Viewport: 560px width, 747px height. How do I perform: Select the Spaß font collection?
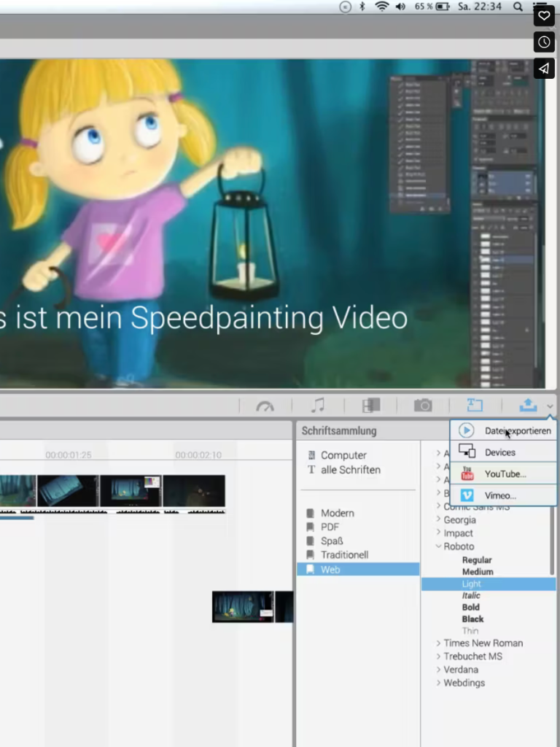332,541
